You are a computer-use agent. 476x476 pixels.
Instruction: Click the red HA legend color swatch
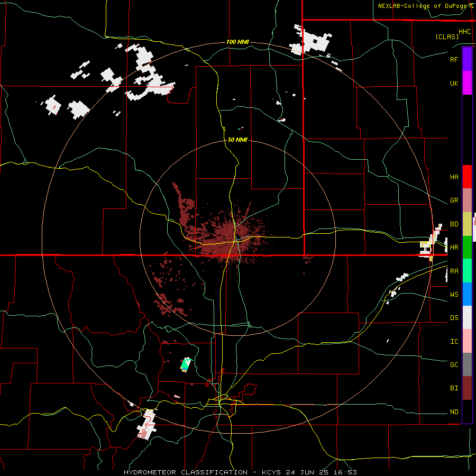[467, 177]
